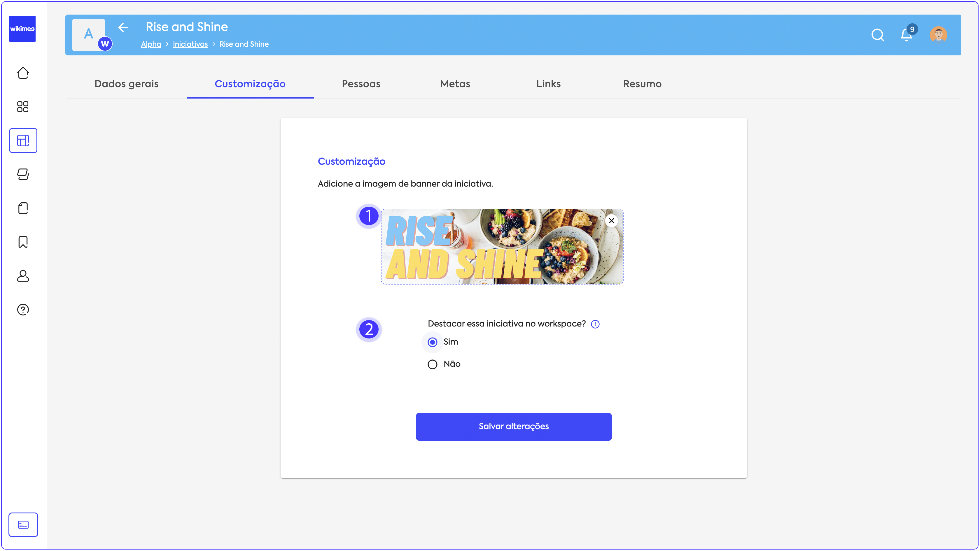Image resolution: width=980 pixels, height=551 pixels.
Task: Open the Home icon in the sidebar
Action: point(23,73)
